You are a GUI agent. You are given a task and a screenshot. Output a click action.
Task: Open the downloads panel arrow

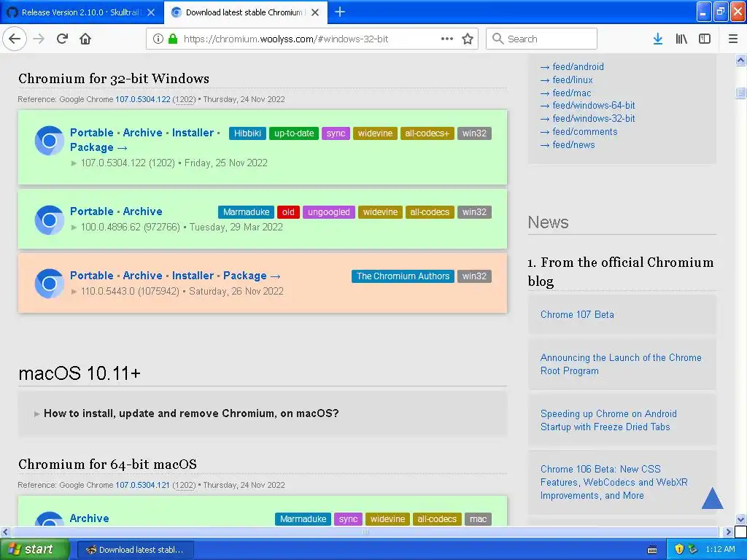click(657, 39)
